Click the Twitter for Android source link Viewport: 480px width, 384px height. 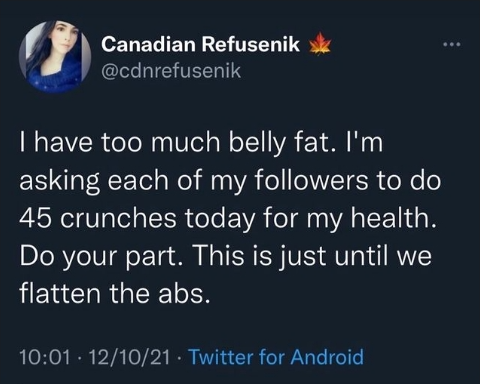pyautogui.click(x=276, y=357)
